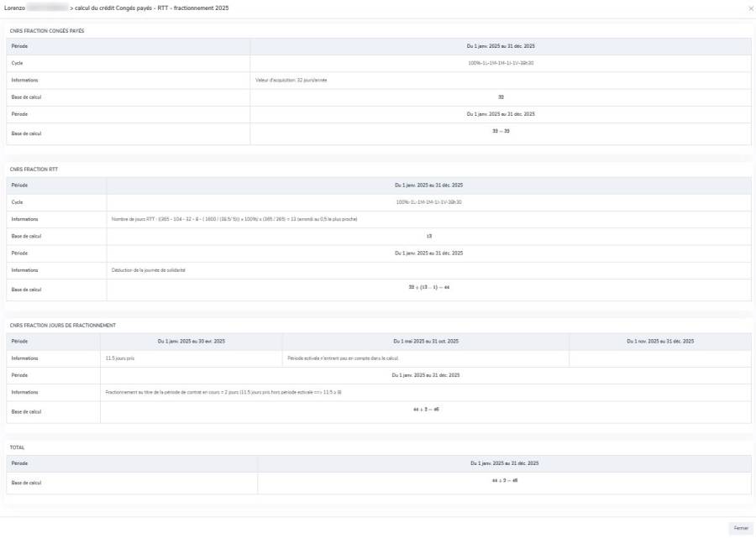Click the CNRS FRACTION JOURS DE FRACTIONNEMENT heading
Viewport: 756px width, 538px height.
(x=63, y=325)
